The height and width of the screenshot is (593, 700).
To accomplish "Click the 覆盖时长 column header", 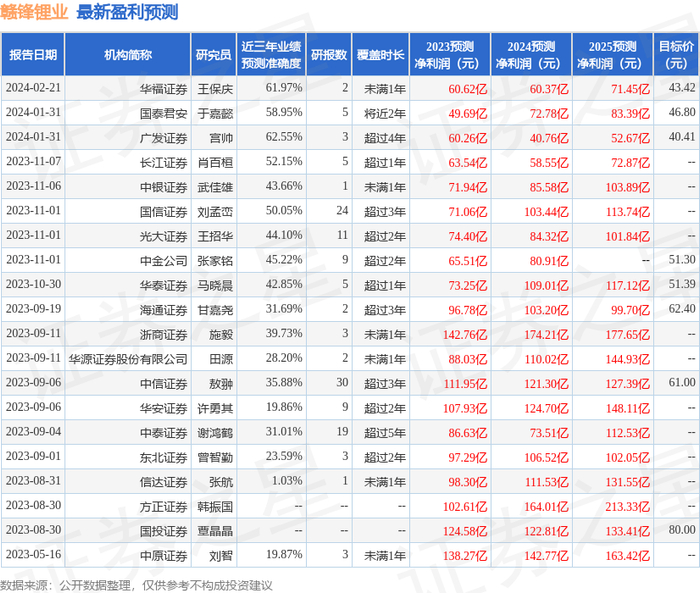I will pos(380,54).
